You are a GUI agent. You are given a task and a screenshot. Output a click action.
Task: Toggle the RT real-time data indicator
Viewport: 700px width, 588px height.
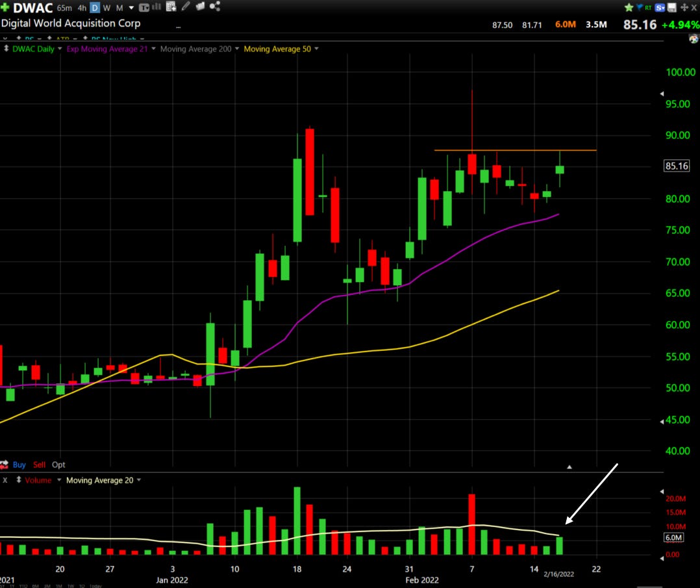[648, 8]
